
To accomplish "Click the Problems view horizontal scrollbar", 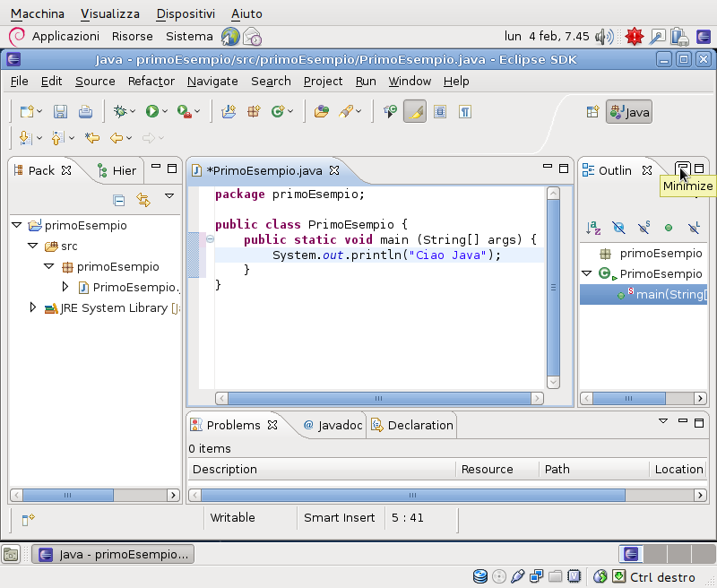I will pos(413,495).
